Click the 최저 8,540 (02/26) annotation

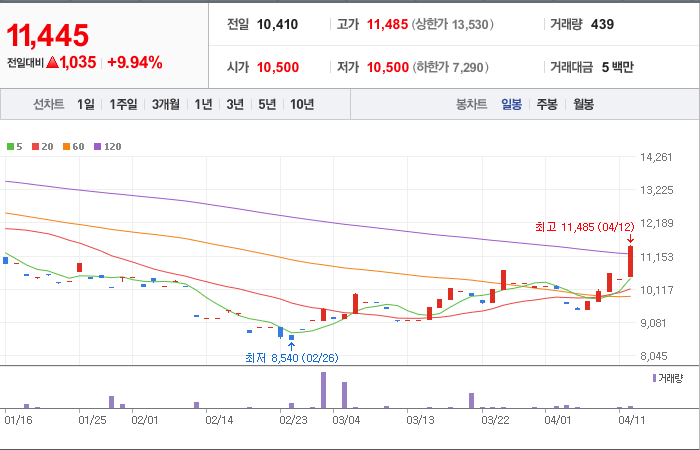tap(292, 358)
